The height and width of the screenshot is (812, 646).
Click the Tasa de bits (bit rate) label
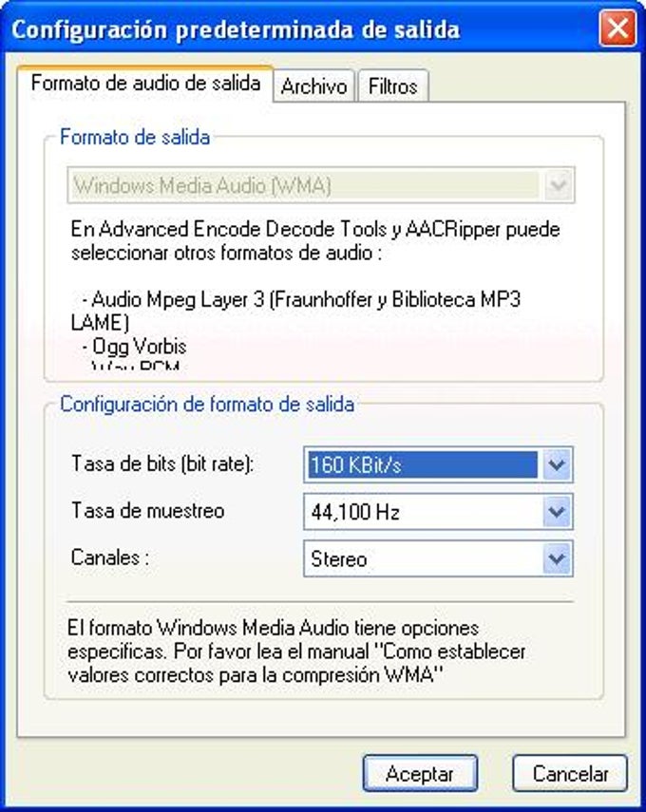(162, 463)
